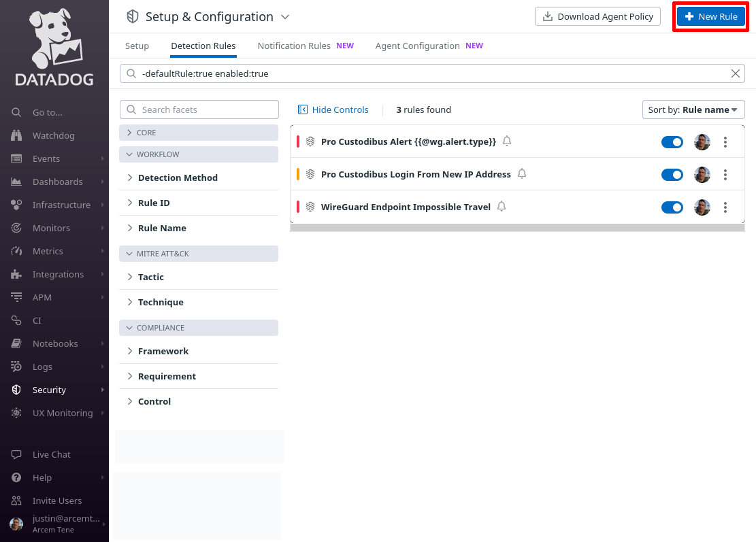Click the Datadog logo
This screenshot has height=542, width=756.
(x=54, y=47)
